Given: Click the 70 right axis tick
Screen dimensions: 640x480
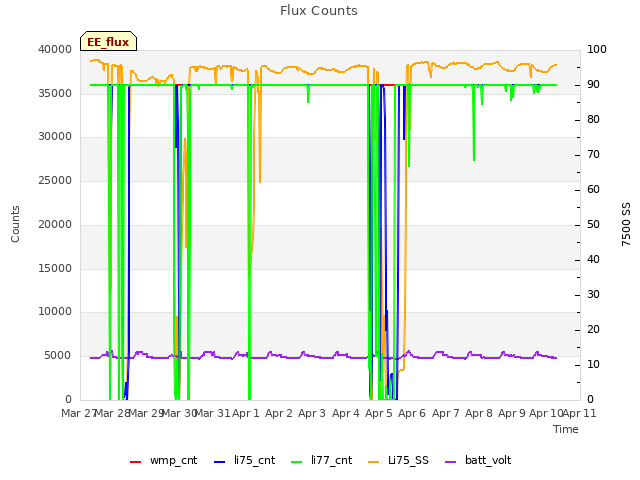Looking at the screenshot, I should (x=593, y=155).
